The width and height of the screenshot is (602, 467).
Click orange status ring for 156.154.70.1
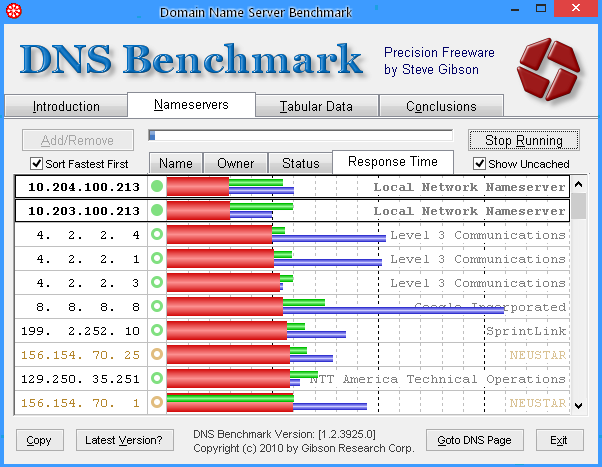click(157, 402)
